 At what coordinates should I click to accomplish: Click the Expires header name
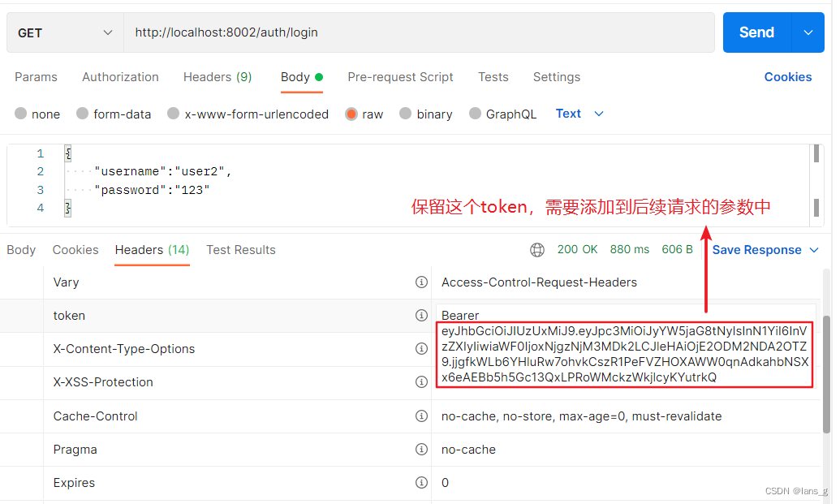pos(74,483)
